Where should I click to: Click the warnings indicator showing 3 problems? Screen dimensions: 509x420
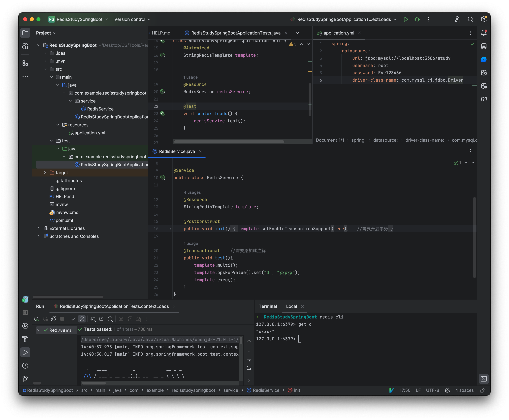pos(293,44)
